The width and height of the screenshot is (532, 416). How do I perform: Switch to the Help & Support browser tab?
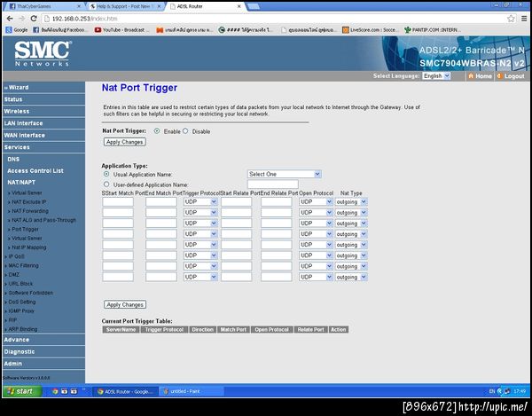pyautogui.click(x=125, y=6)
